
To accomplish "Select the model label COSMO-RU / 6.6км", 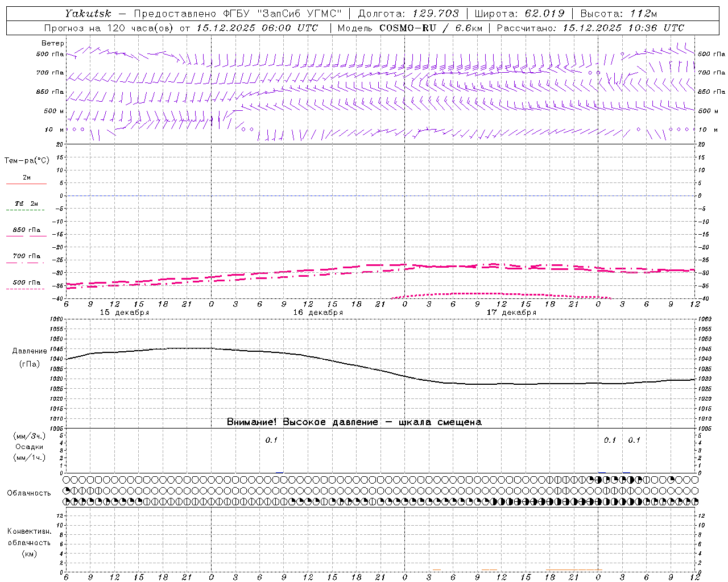I will pos(431,28).
